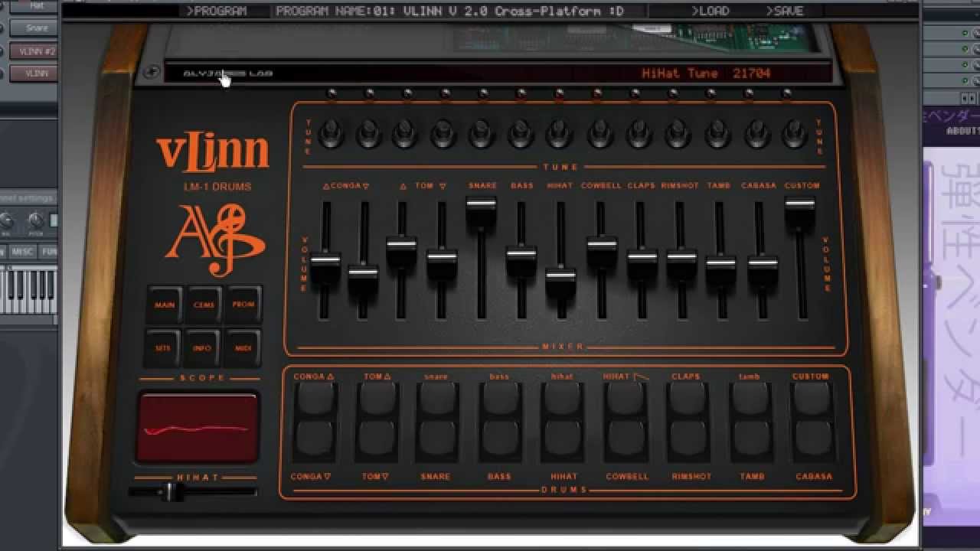
Task: Tap the CABASA drum pad
Action: click(x=813, y=438)
